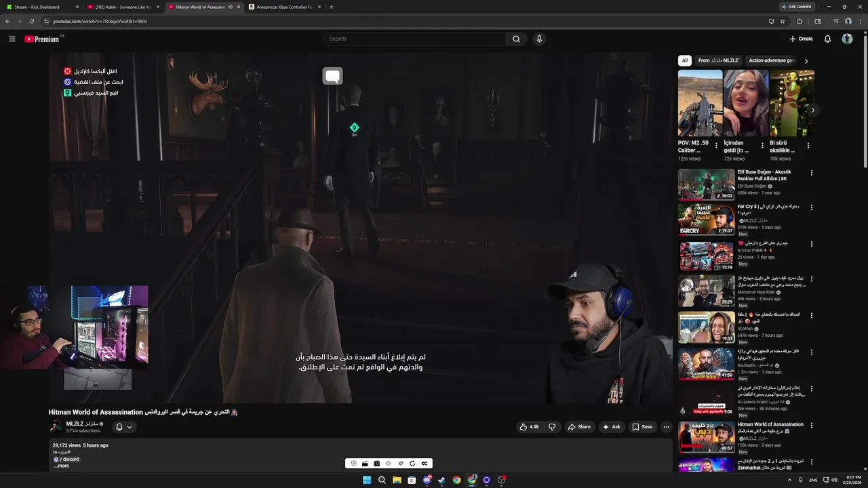Image resolution: width=868 pixels, height=488 pixels.
Task: Select the Action-adventure games filter chip
Action: (x=772, y=60)
